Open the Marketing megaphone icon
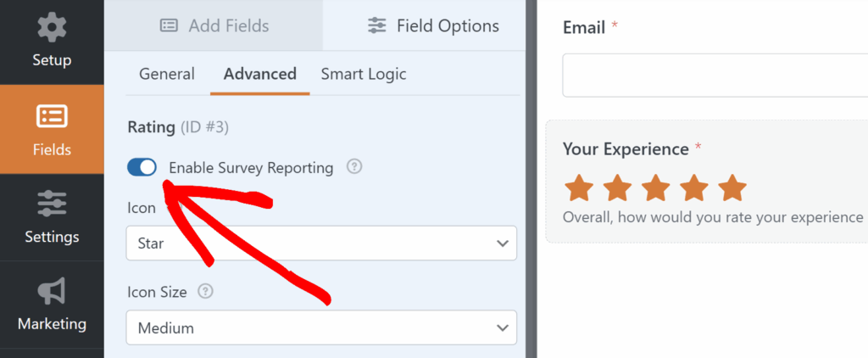The height and width of the screenshot is (358, 868). (52, 292)
